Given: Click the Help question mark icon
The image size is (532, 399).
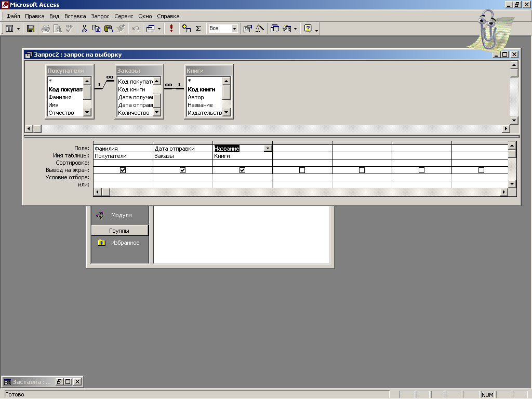Looking at the screenshot, I should (308, 29).
